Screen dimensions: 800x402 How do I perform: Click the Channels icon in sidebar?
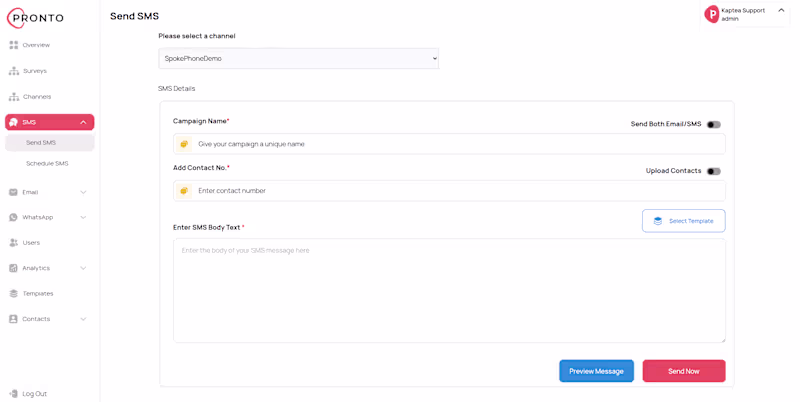pyautogui.click(x=14, y=97)
